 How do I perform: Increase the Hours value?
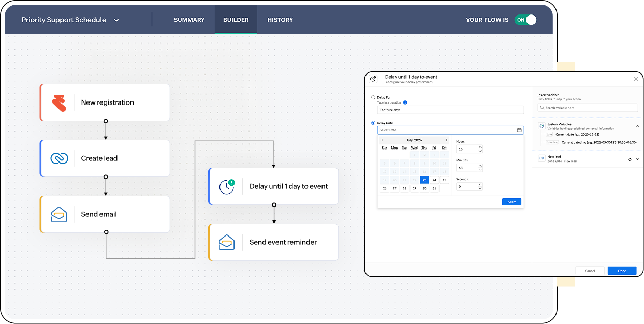(x=480, y=147)
